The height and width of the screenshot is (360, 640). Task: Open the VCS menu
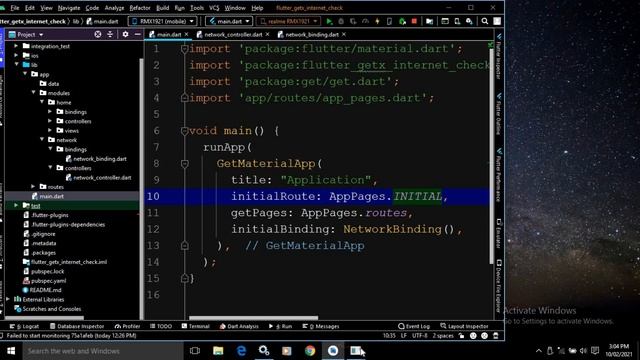[x=214, y=8]
